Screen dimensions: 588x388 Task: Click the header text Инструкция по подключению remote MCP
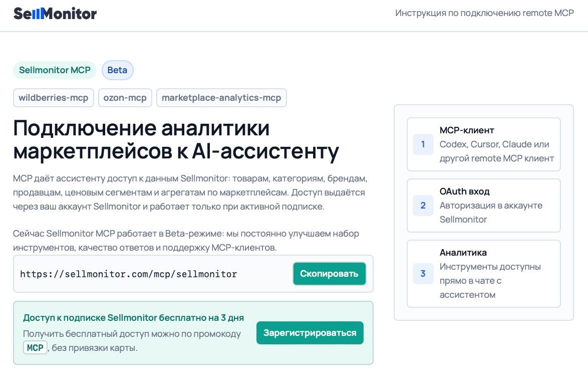[484, 13]
